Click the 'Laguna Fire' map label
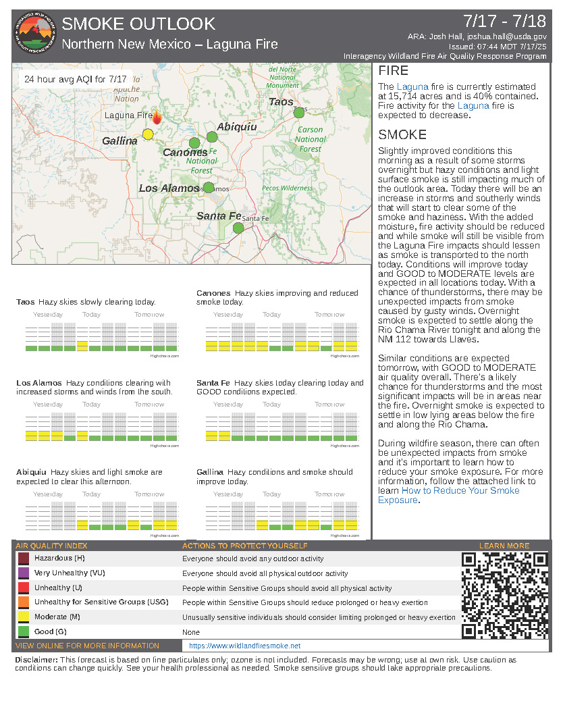Screen dimensions: 563x728 pos(128,115)
